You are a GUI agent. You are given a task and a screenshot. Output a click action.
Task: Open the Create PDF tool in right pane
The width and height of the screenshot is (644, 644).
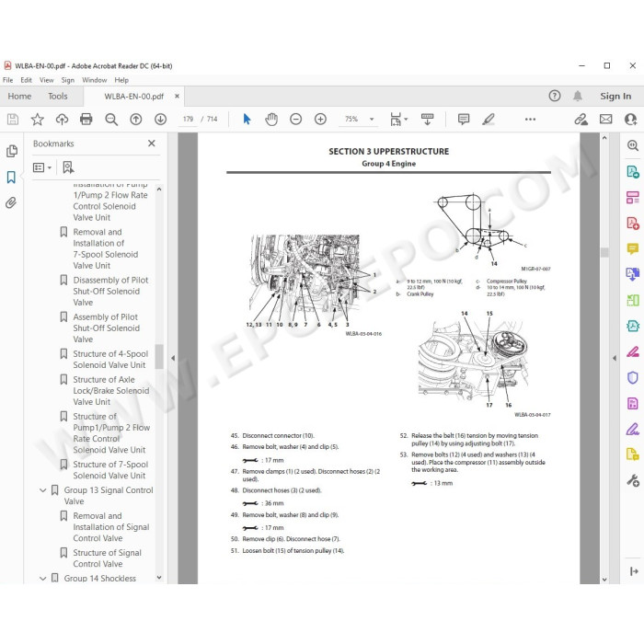coord(633,223)
